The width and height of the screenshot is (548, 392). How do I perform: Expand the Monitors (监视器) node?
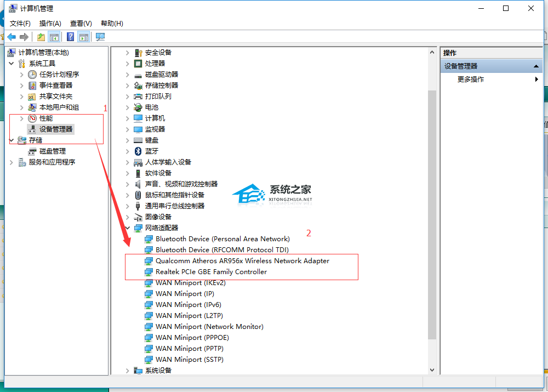tap(128, 129)
